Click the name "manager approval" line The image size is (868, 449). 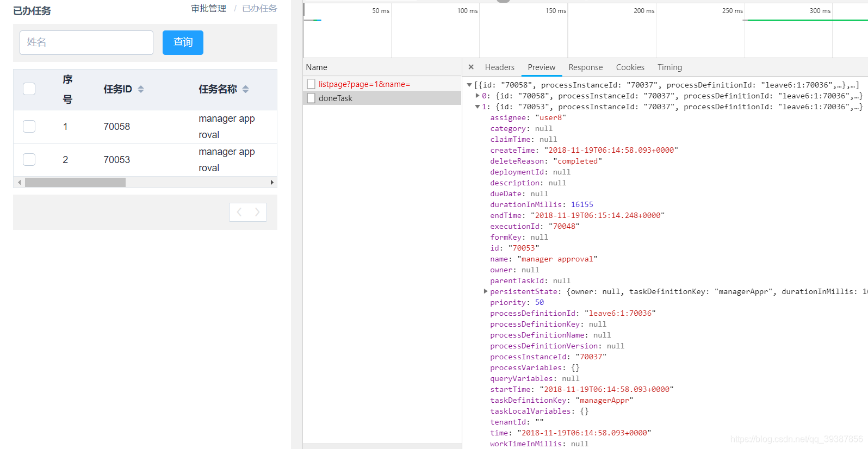pos(544,259)
